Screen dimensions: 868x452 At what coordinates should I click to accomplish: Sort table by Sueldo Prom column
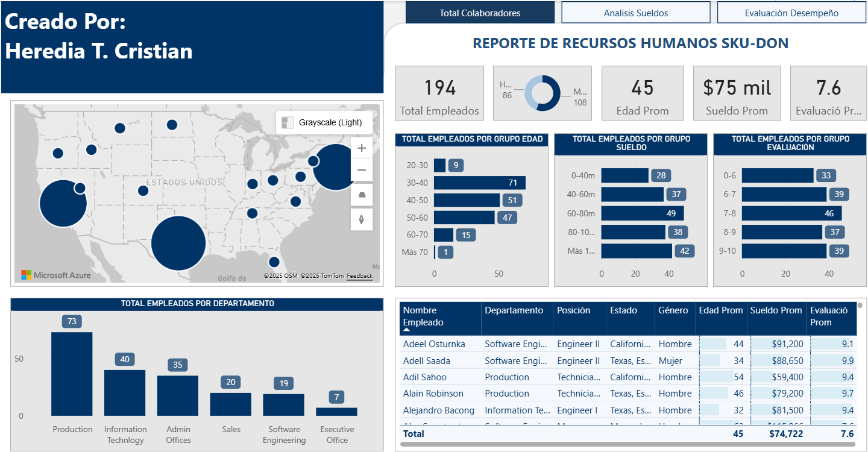click(776, 310)
